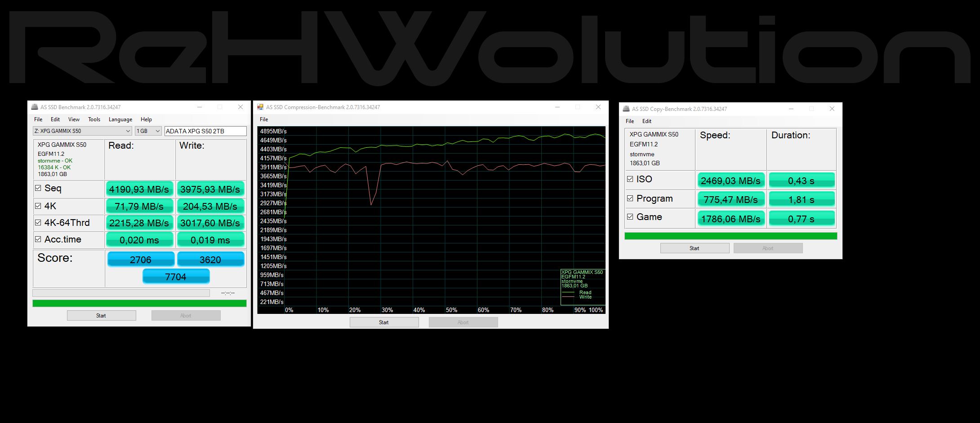980x423 pixels.
Task: Click the write score 3620
Action: click(210, 259)
